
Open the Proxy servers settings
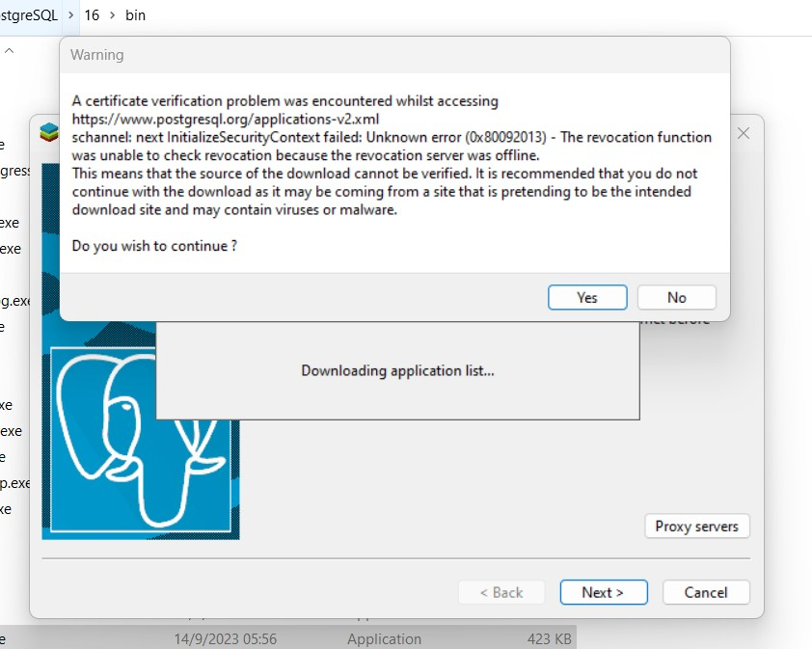[696, 527]
